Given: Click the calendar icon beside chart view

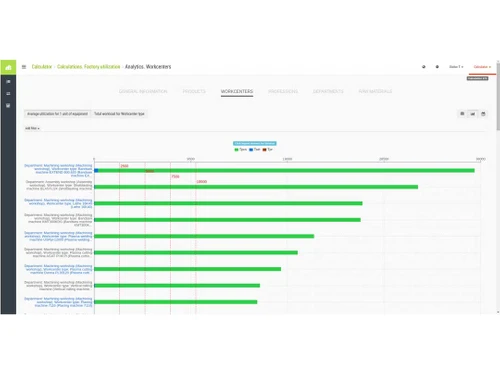Looking at the screenshot, I should 483,114.
